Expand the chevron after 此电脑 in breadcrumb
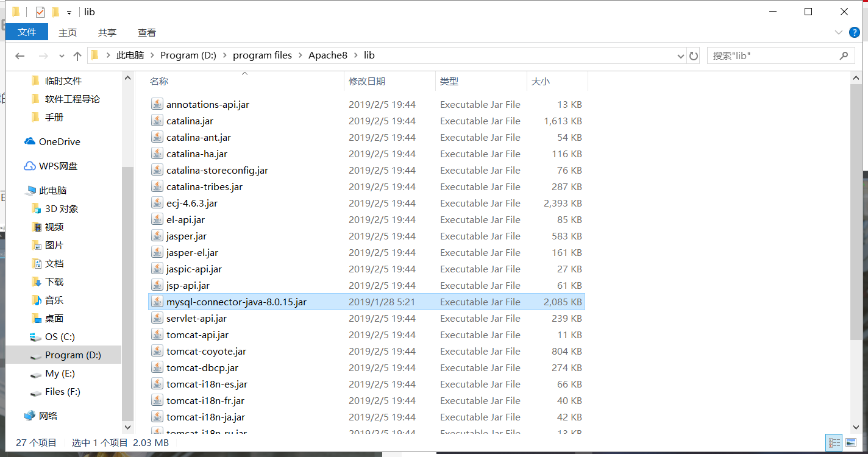Viewport: 868px width, 457px height. pyautogui.click(x=152, y=55)
